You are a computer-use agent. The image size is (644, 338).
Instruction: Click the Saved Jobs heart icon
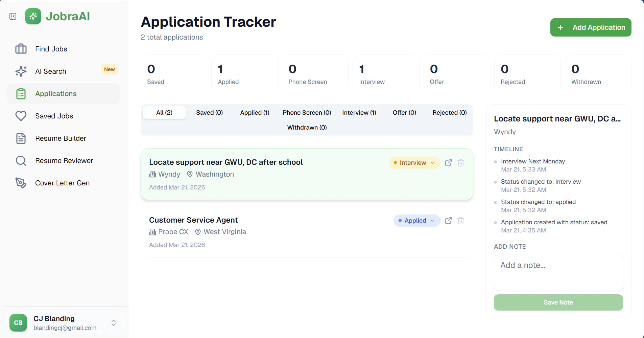(21, 116)
